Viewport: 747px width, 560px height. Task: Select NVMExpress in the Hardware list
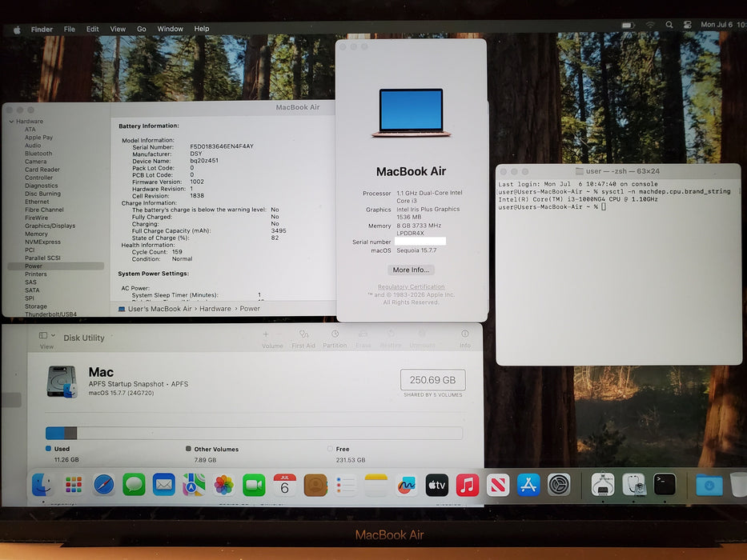click(x=43, y=242)
